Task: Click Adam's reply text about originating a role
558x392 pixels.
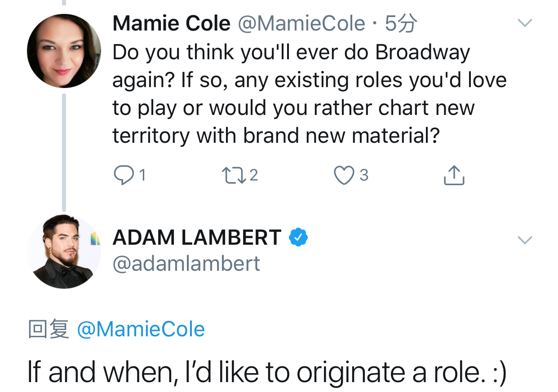Action: click(267, 372)
